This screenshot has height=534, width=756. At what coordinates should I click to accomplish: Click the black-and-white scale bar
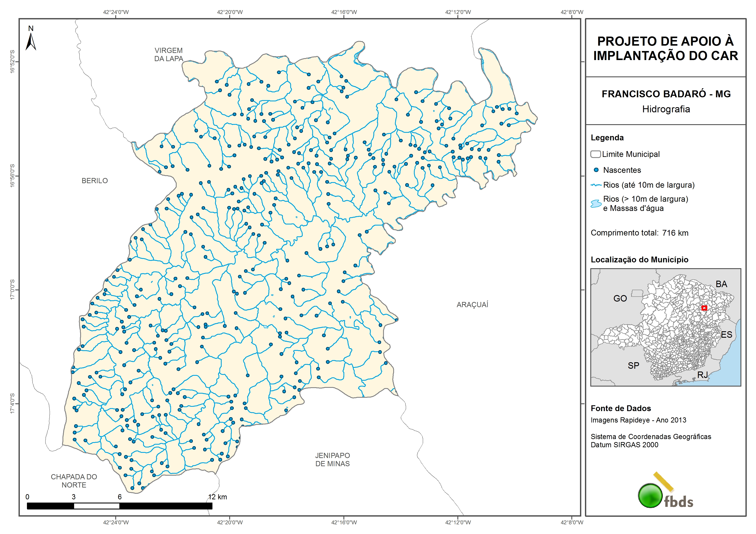tap(120, 506)
